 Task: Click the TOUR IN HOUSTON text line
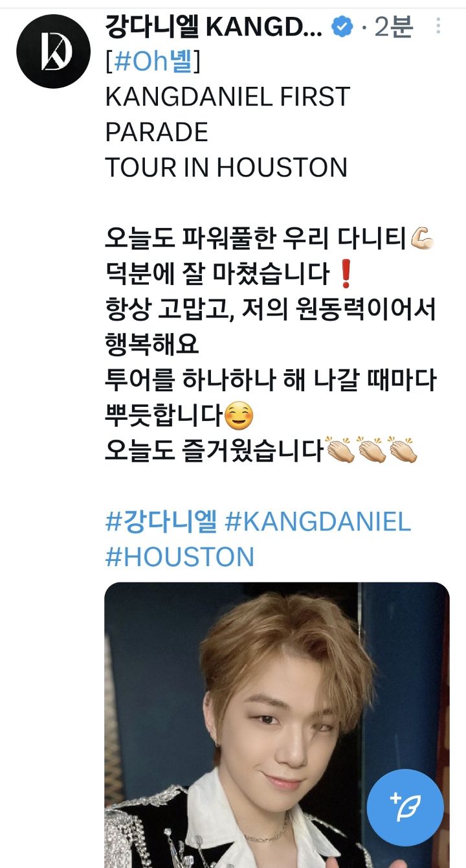pos(226,168)
